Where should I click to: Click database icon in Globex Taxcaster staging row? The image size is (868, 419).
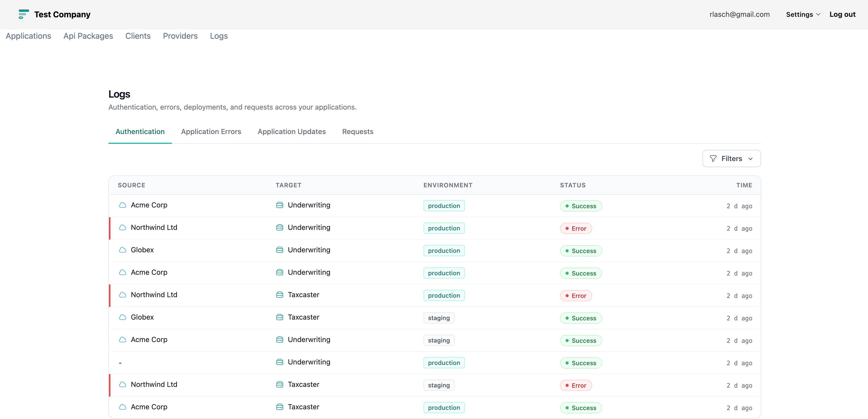point(280,317)
